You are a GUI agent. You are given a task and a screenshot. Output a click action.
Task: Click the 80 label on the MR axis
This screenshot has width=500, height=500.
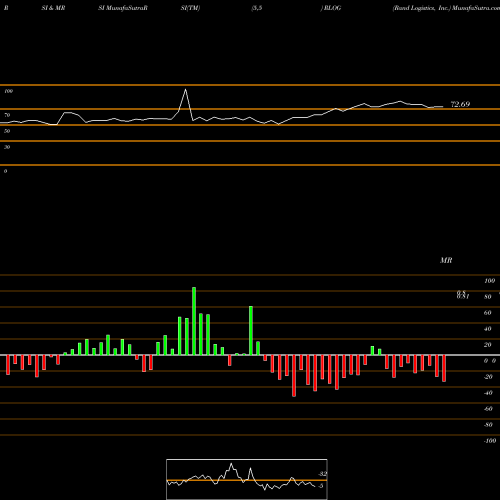coord(488,297)
